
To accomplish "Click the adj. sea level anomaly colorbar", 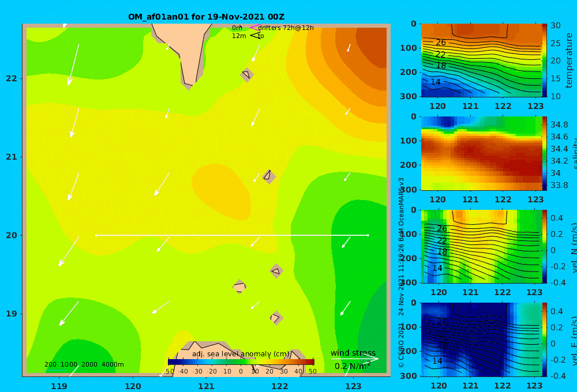I will pos(241,362).
